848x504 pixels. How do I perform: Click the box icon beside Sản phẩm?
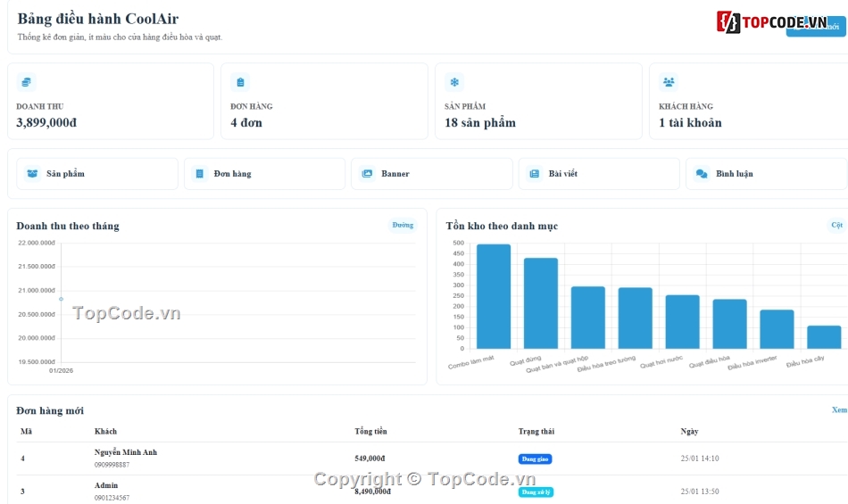(32, 173)
